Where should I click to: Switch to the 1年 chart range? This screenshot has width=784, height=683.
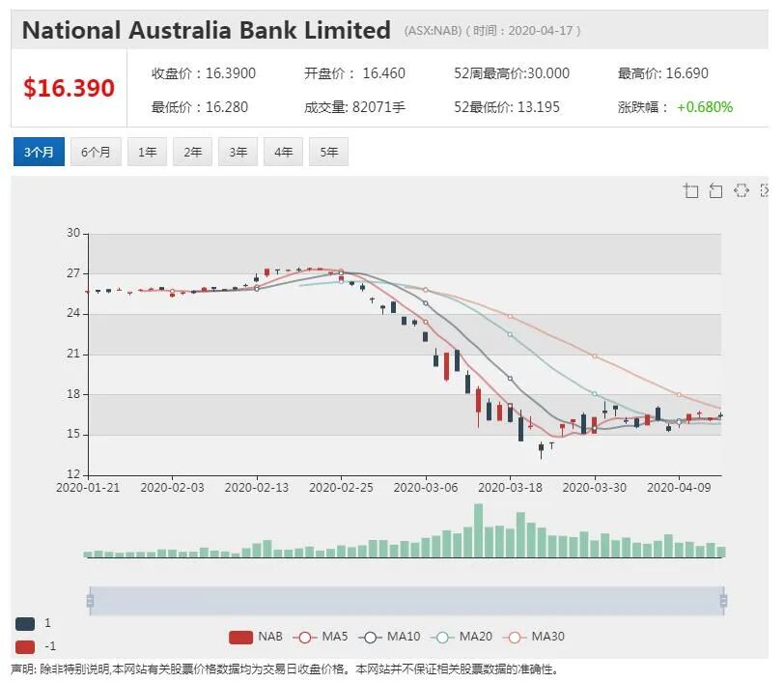pyautogui.click(x=147, y=152)
